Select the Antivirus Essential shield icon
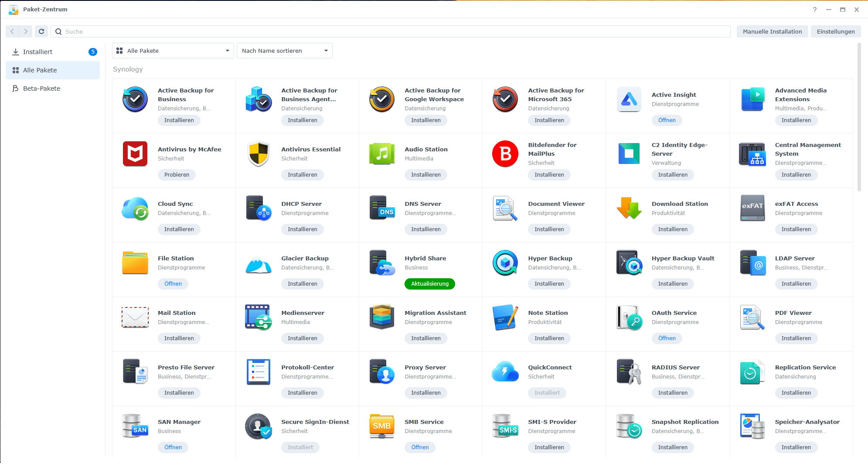This screenshot has width=868, height=471. click(259, 154)
